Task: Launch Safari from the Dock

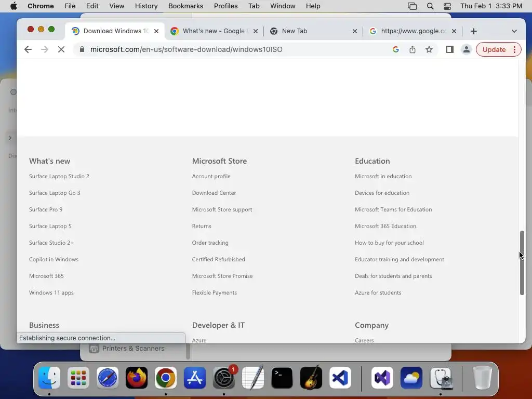Action: pos(108,378)
